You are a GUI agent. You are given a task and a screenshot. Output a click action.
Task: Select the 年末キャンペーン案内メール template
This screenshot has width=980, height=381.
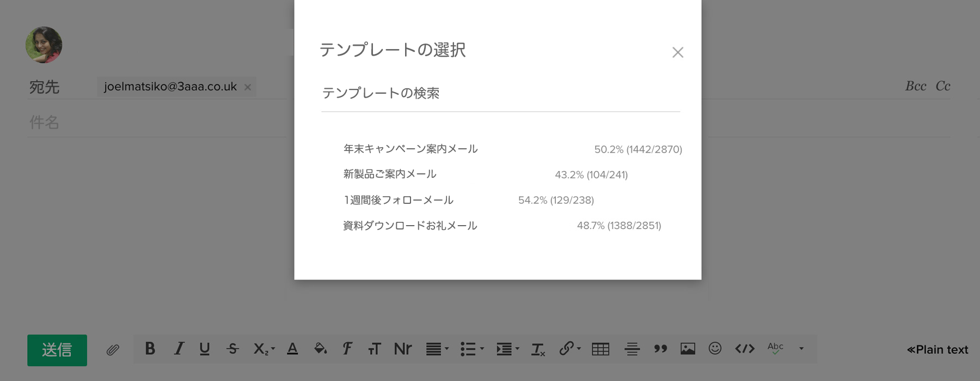click(x=411, y=149)
